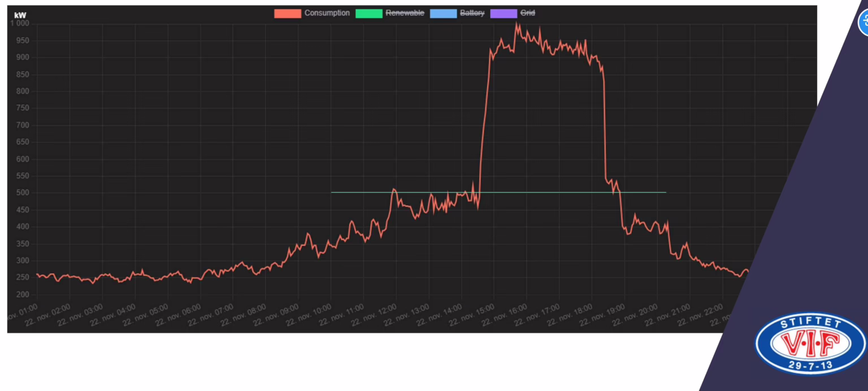Toggle the Grid series via its label
The image size is (868, 391).
tap(527, 13)
